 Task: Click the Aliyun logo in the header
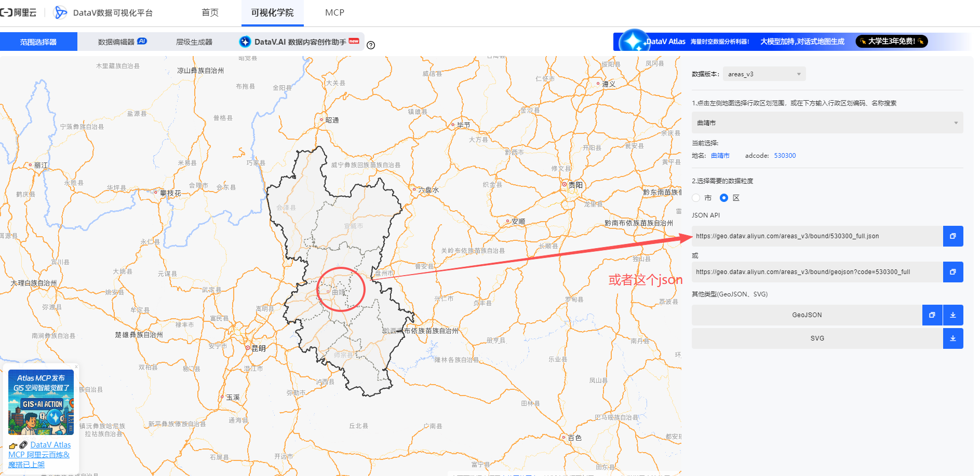(19, 12)
